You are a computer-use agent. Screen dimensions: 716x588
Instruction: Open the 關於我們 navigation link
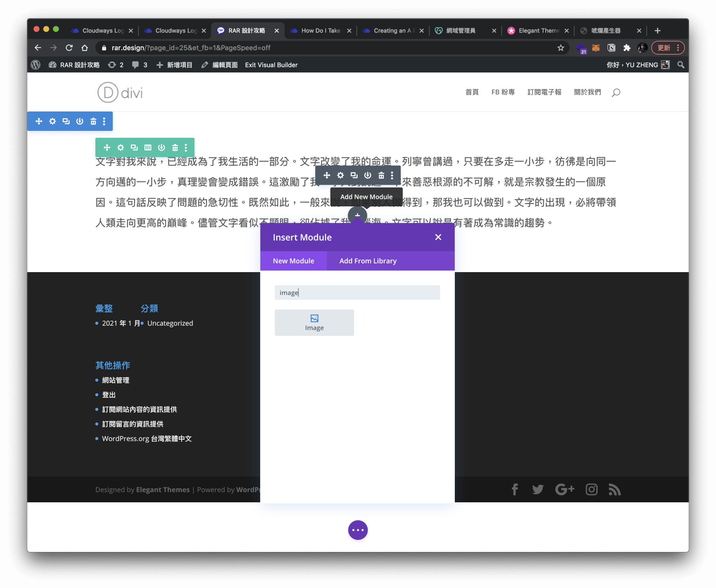click(587, 92)
